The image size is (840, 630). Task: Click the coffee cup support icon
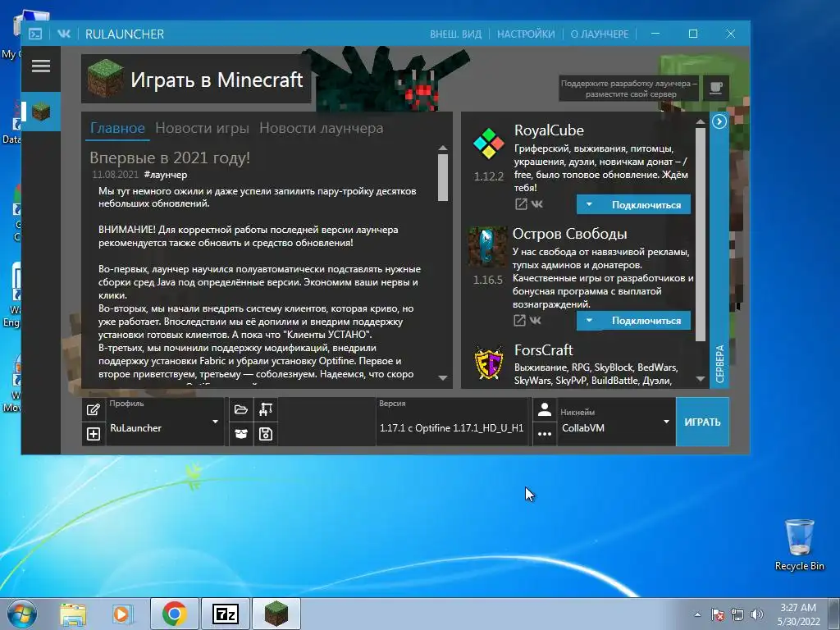point(715,88)
